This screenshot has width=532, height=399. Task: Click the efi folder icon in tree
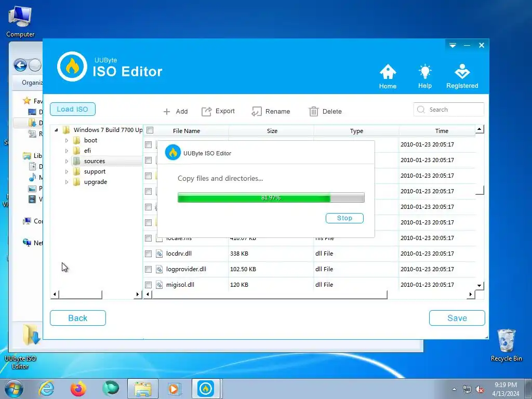point(77,151)
